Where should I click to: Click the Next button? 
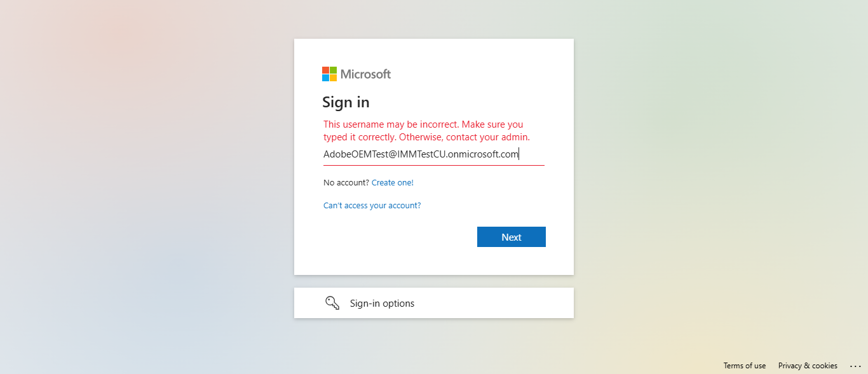click(511, 237)
